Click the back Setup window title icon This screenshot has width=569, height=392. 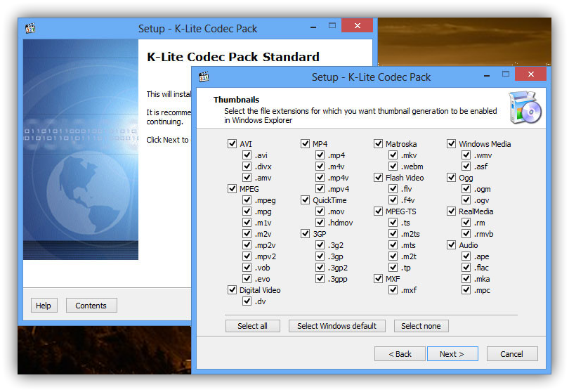click(x=30, y=28)
